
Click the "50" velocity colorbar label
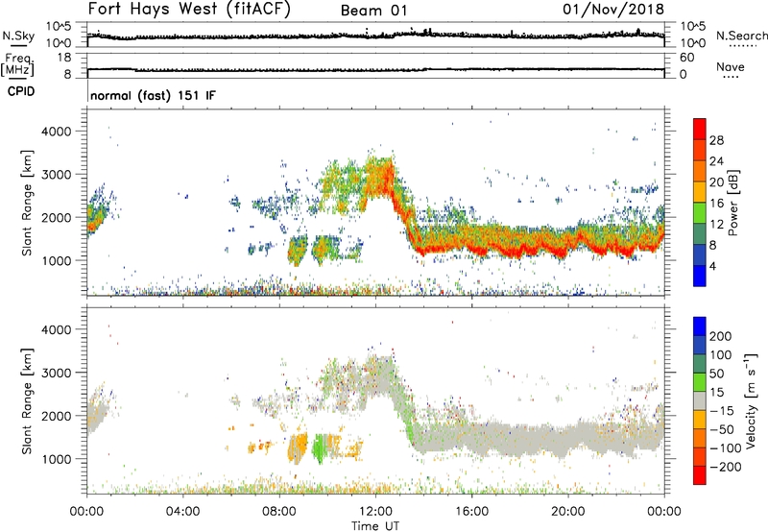pyautogui.click(x=717, y=374)
